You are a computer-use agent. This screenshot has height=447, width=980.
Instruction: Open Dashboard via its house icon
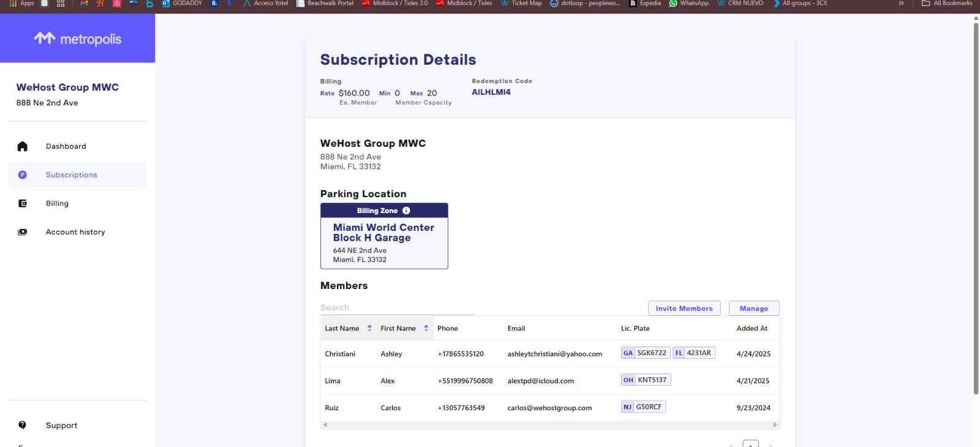click(x=23, y=146)
